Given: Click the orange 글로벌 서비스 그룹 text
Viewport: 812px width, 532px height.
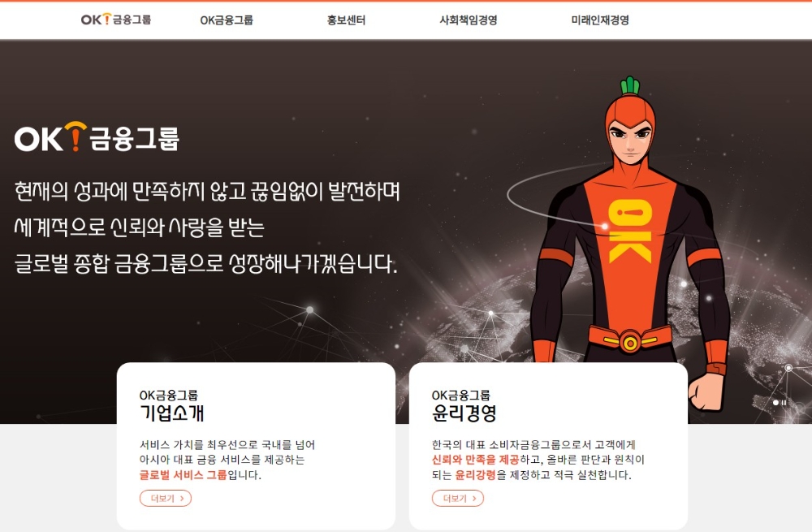Looking at the screenshot, I should tap(184, 474).
